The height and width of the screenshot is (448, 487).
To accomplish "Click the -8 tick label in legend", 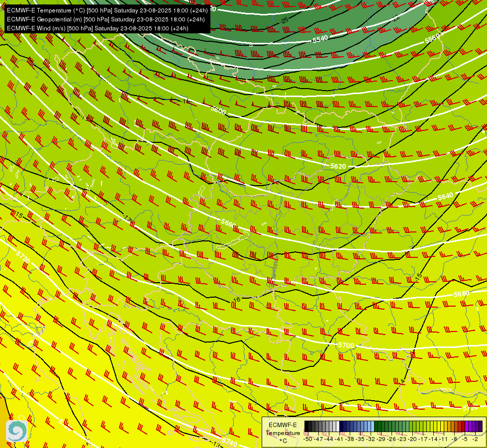I will tap(454, 439).
